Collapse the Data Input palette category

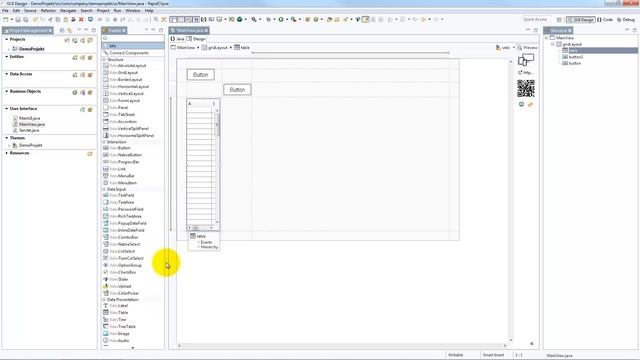coord(104,189)
